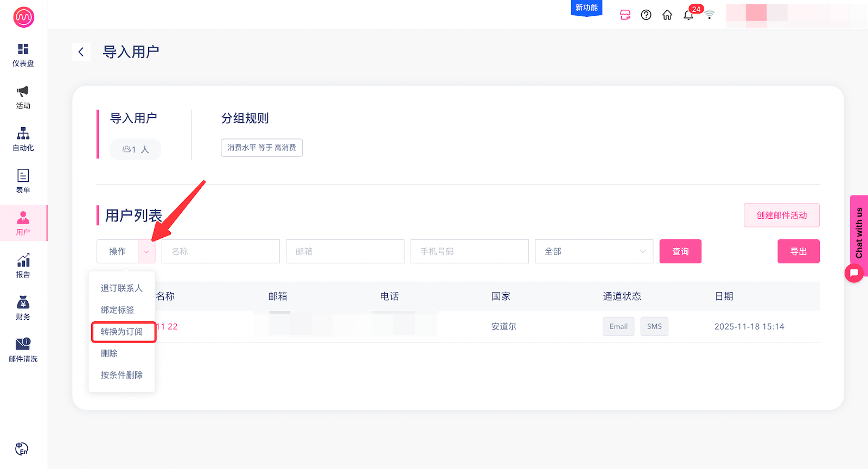
Task: Expand the 操作 dropdown arrow
Action: pos(146,251)
